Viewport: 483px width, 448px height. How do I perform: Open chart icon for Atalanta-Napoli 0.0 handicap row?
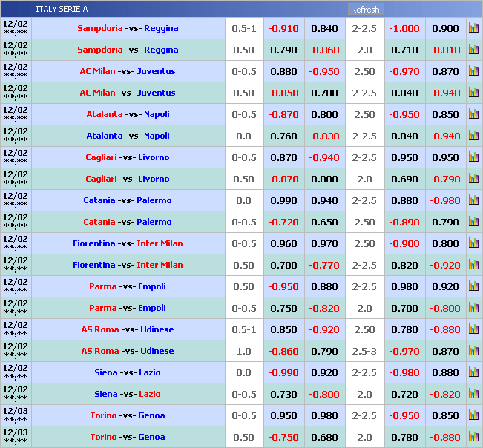[x=473, y=136]
